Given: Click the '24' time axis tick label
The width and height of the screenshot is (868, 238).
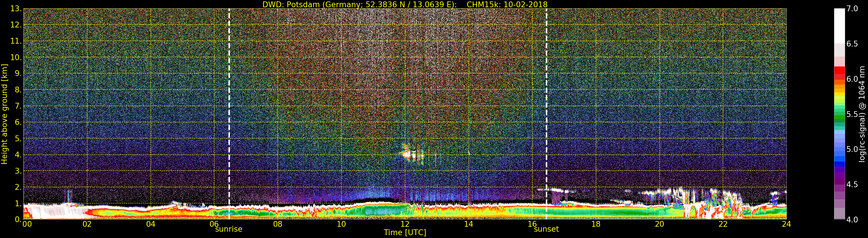Looking at the screenshot, I should 786,224.
